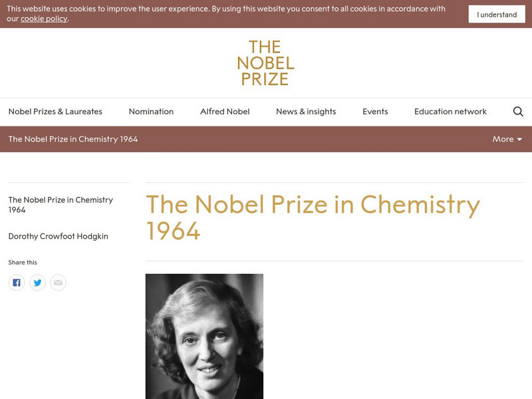Open the News & insights menu
532x399 pixels.
306,111
